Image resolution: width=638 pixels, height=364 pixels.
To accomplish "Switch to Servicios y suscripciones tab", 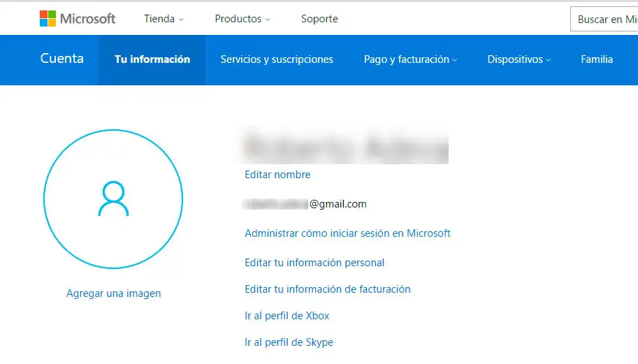I will [x=277, y=59].
